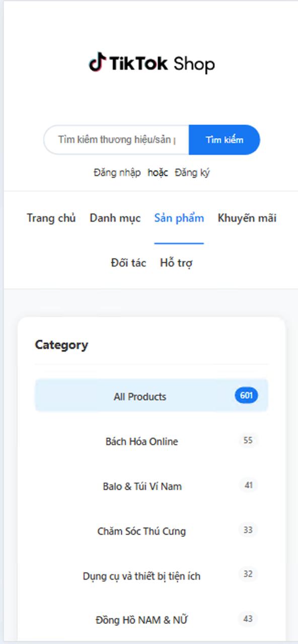The width and height of the screenshot is (298, 644).
Task: Open the Danh mục menu item
Action: coord(115,218)
